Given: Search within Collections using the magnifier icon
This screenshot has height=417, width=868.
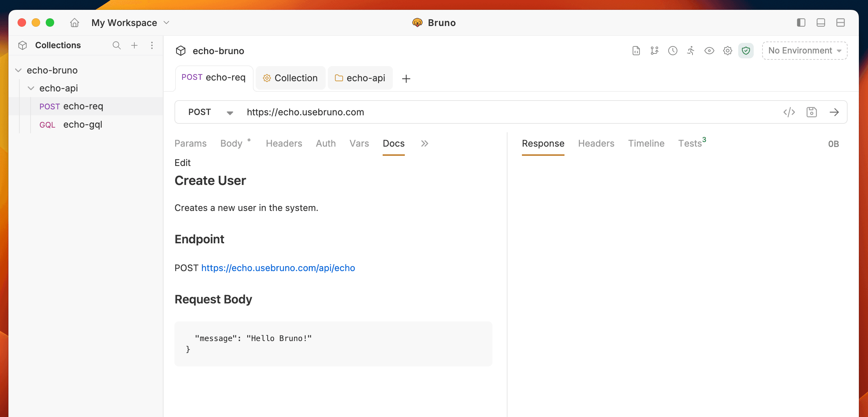Looking at the screenshot, I should [116, 45].
